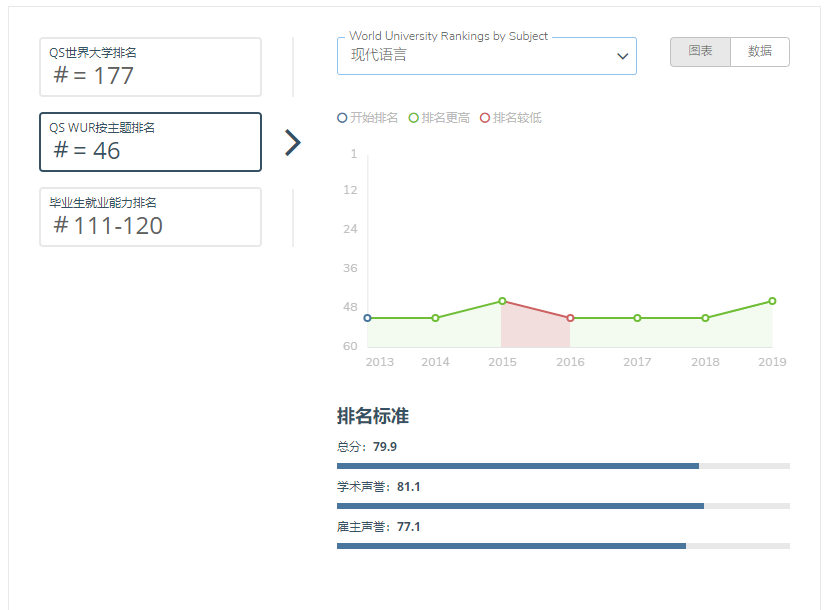Select the 2013 data point on chart
831x610 pixels.
pos(367,318)
